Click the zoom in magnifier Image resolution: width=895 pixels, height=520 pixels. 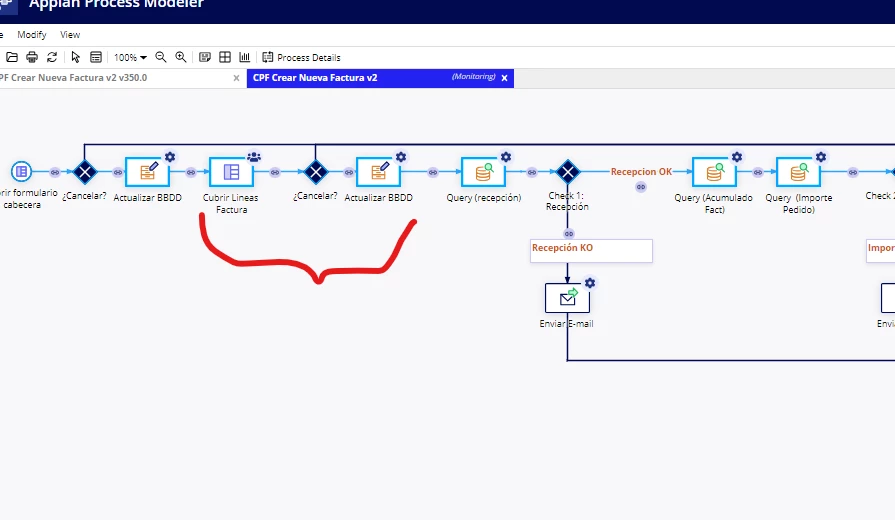(181, 57)
